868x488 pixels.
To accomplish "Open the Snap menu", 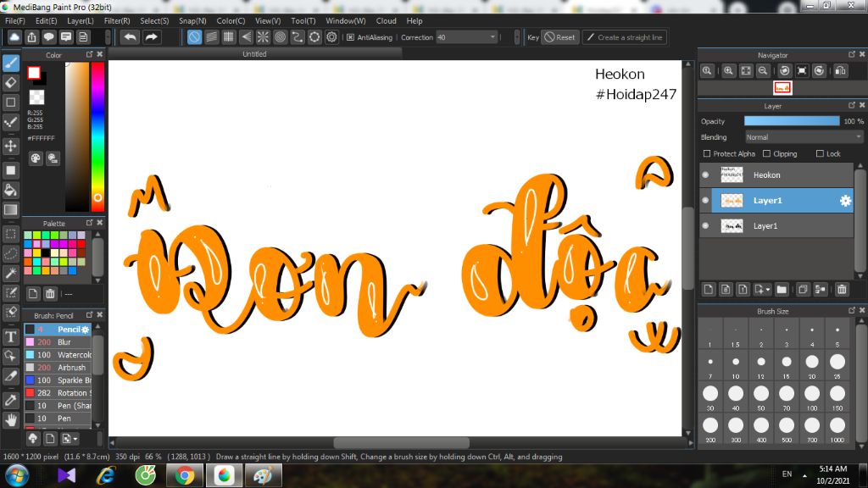I will pos(192,20).
